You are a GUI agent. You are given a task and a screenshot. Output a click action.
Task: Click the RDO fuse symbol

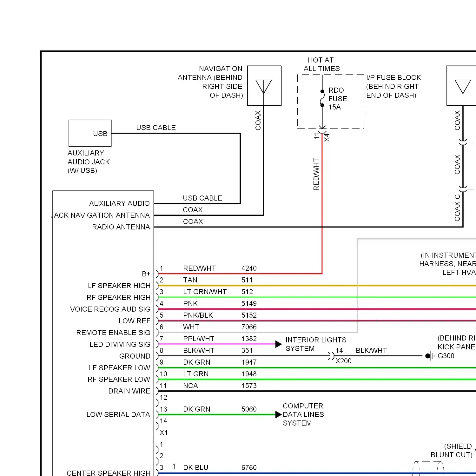click(322, 98)
